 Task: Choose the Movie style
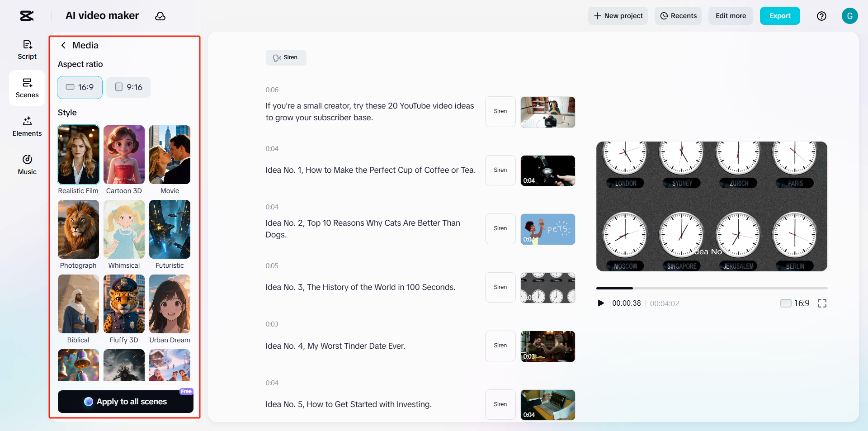(170, 155)
